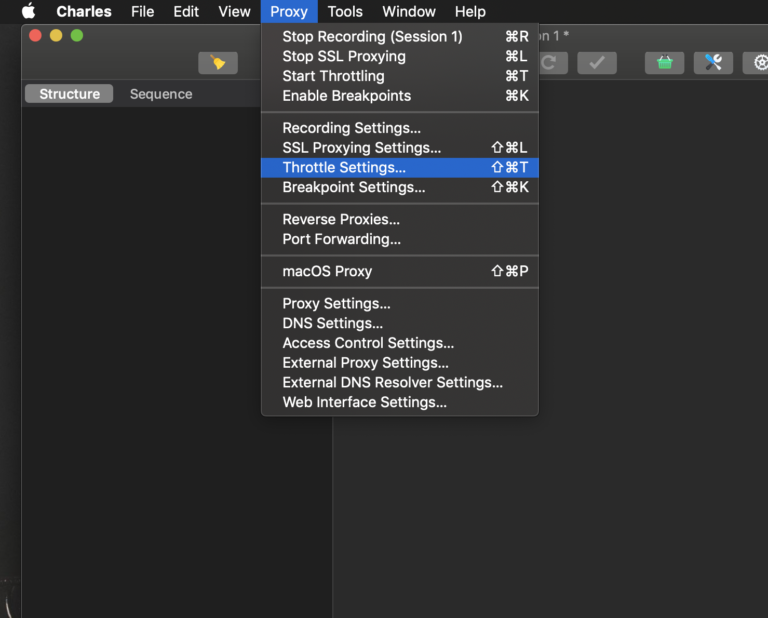Click the green basket icon in toolbar

pyautogui.click(x=664, y=63)
